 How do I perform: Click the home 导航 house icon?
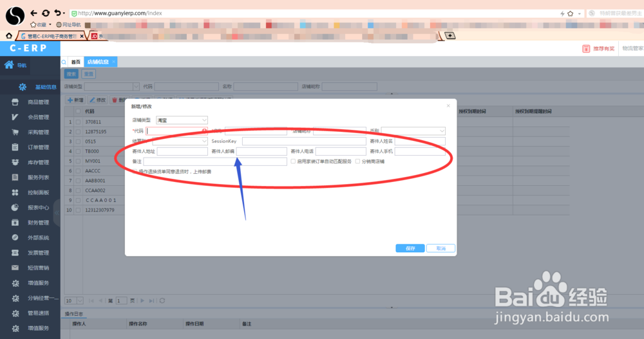click(9, 64)
